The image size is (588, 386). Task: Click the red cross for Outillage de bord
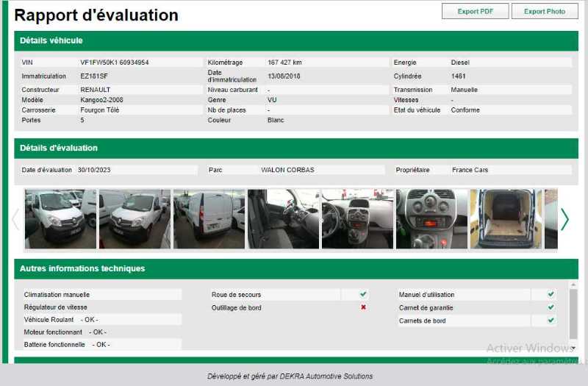click(x=363, y=307)
